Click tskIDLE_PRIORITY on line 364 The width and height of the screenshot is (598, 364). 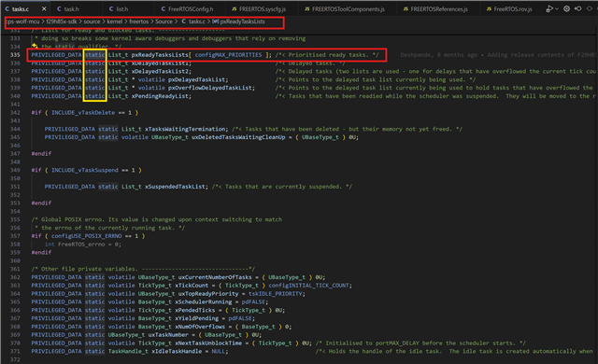276,294
